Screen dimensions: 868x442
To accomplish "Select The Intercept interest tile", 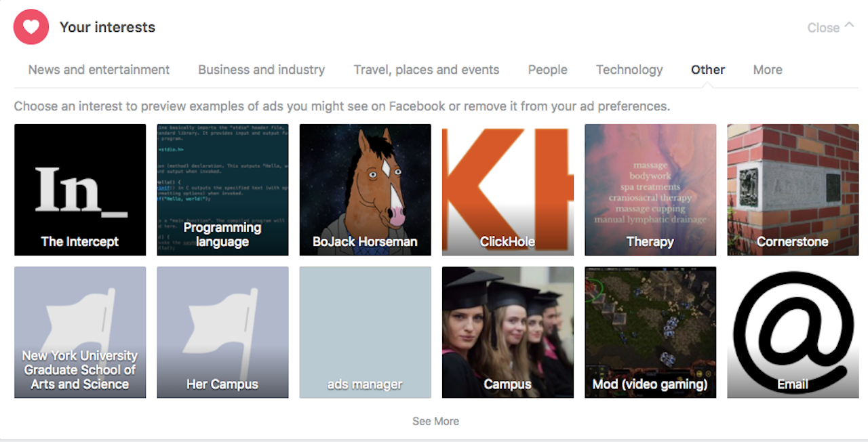I will [80, 190].
